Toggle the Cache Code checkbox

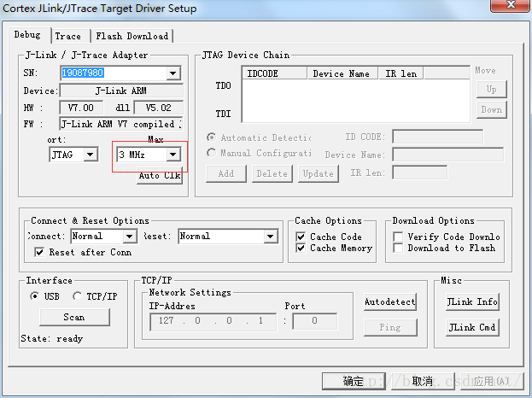click(x=301, y=237)
